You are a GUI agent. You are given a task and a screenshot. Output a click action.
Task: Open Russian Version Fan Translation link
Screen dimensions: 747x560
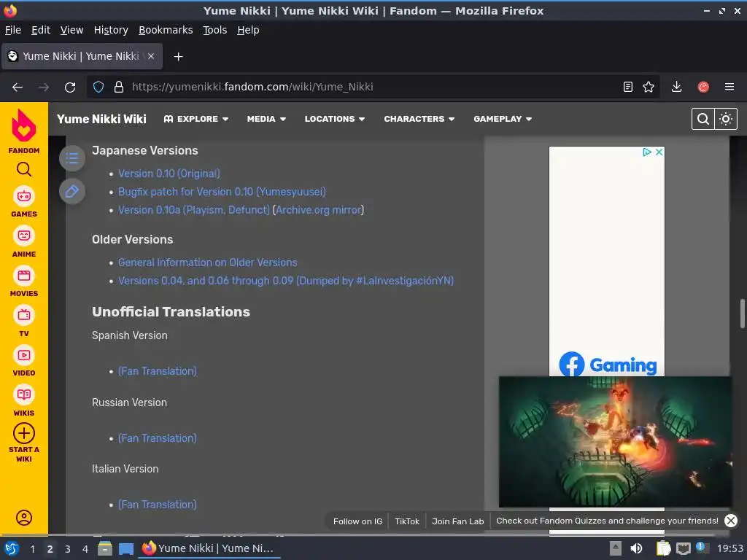pos(158,438)
